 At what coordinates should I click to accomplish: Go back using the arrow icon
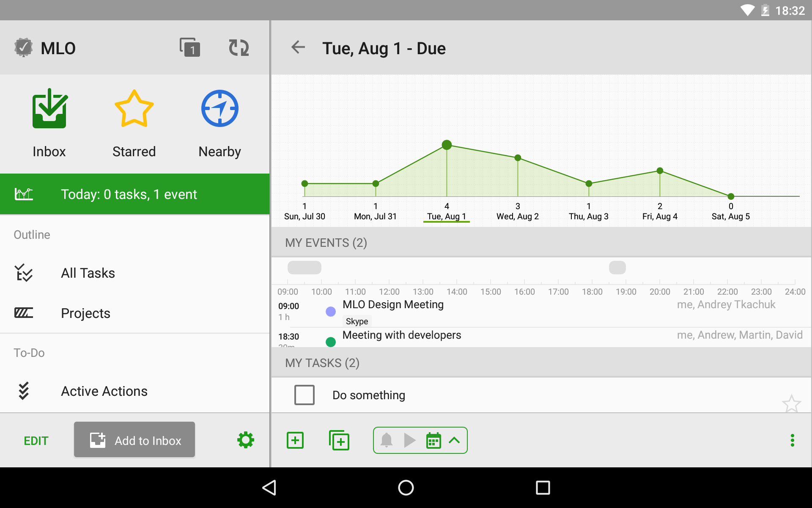298,47
